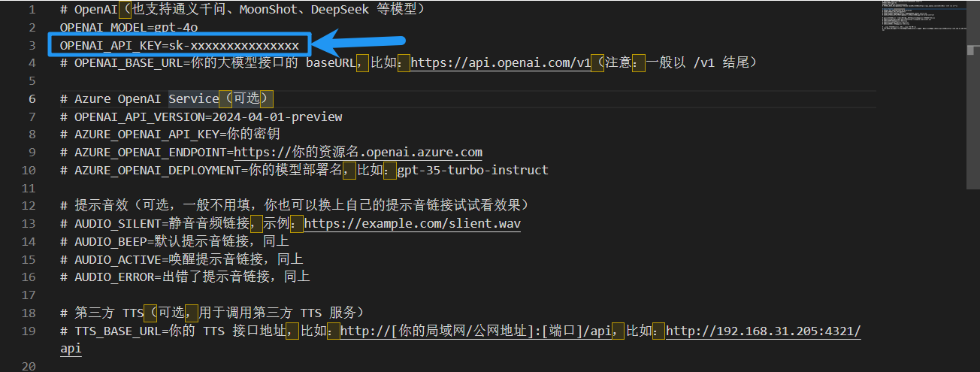This screenshot has width=980, height=372.
Task: Click the code minimap preview
Action: tap(927, 19)
